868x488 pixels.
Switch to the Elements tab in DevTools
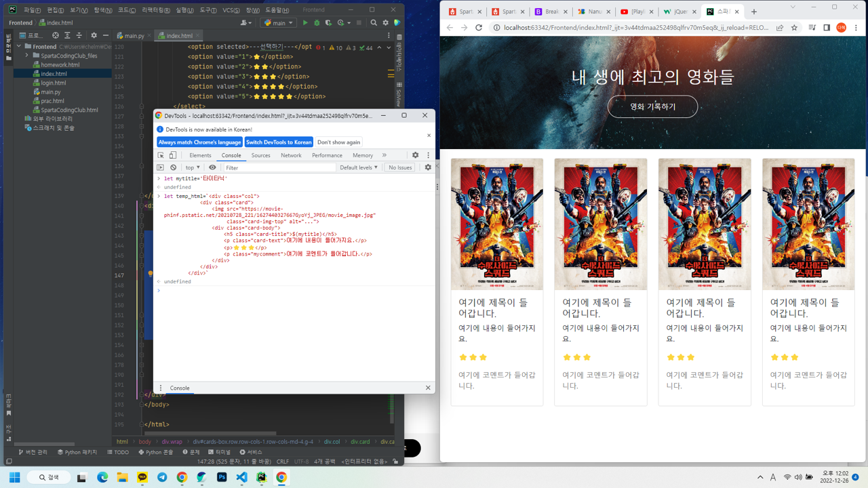(200, 155)
